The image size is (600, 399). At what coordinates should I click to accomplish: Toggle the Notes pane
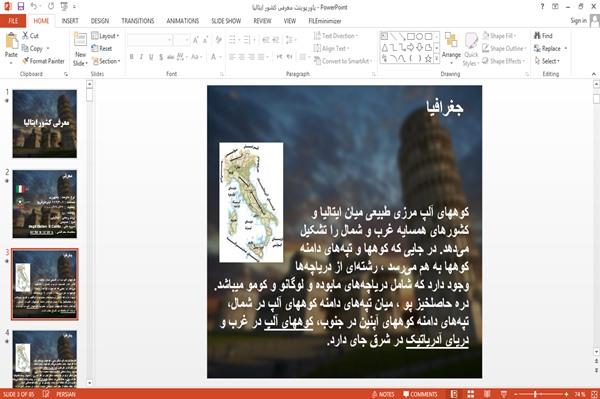pyautogui.click(x=383, y=394)
